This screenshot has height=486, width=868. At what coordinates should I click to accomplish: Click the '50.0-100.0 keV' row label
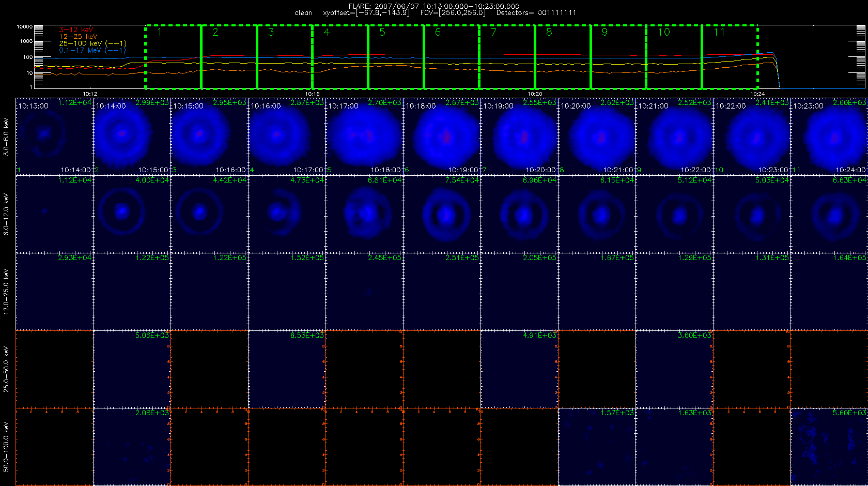[x=6, y=447]
